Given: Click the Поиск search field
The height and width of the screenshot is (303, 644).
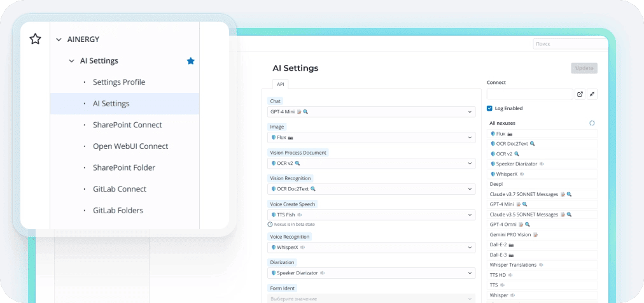Looking at the screenshot, I should click(570, 44).
